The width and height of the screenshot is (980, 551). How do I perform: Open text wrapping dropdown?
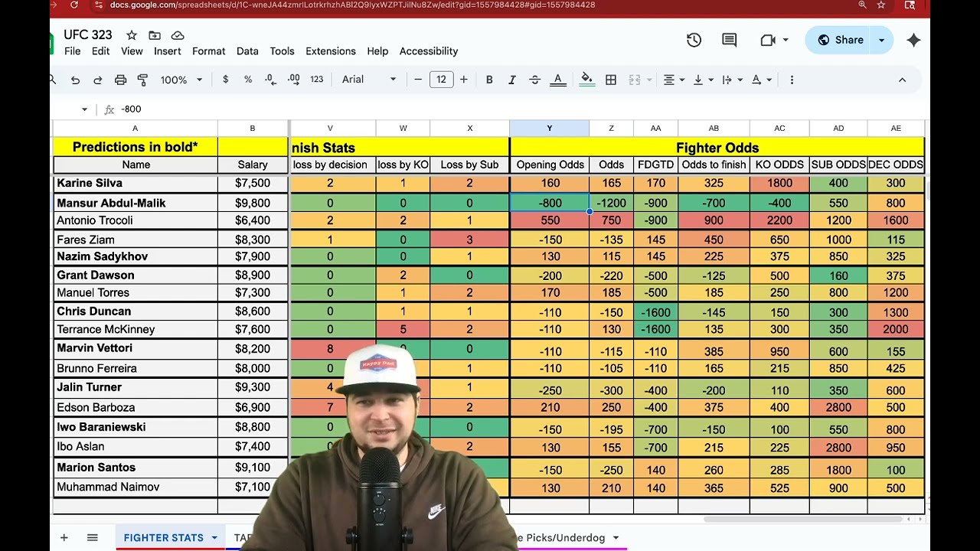coord(731,80)
